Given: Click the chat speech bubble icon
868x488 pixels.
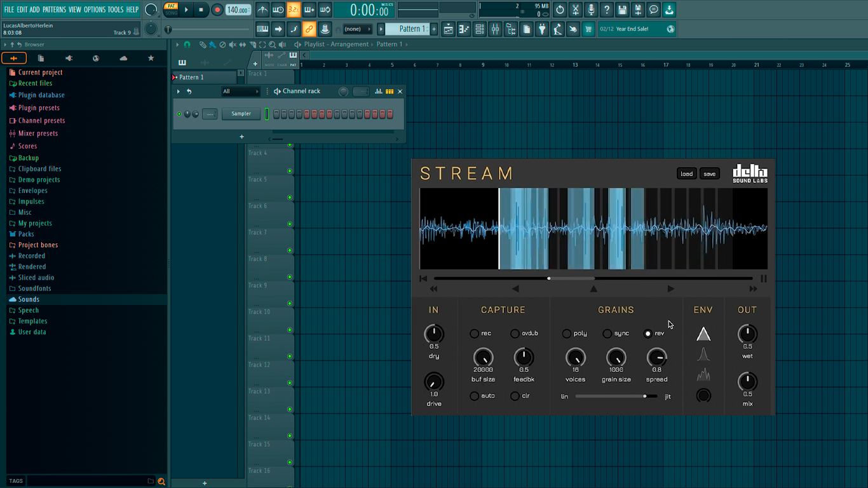Looking at the screenshot, I should tap(654, 10).
